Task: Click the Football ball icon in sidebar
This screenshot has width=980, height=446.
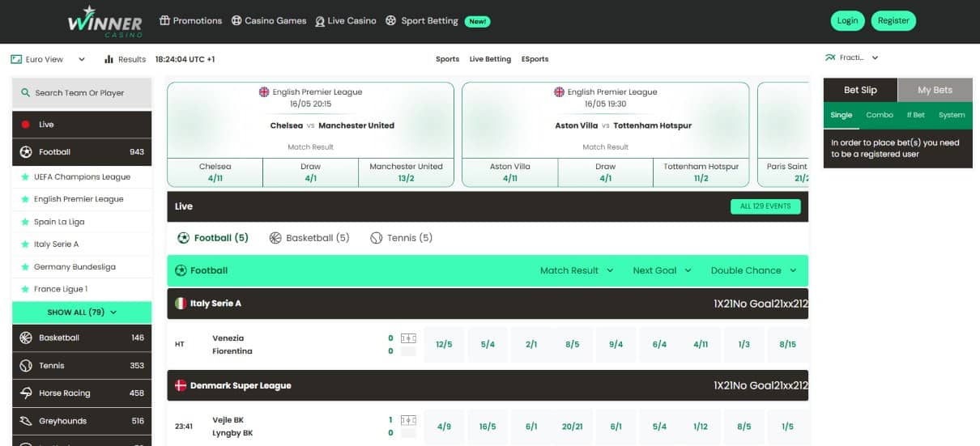Action: (26, 152)
